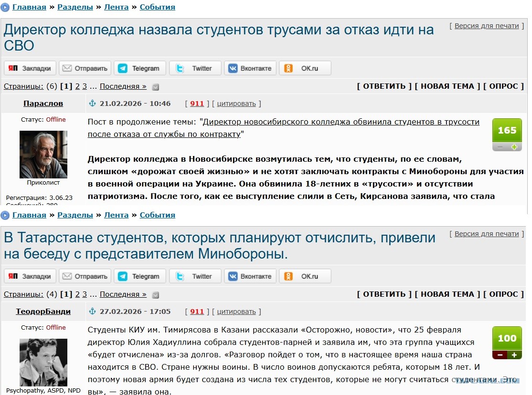Open the События breadcrumb above the Tatarstan thread
This screenshot has height=395, width=532.
[157, 215]
